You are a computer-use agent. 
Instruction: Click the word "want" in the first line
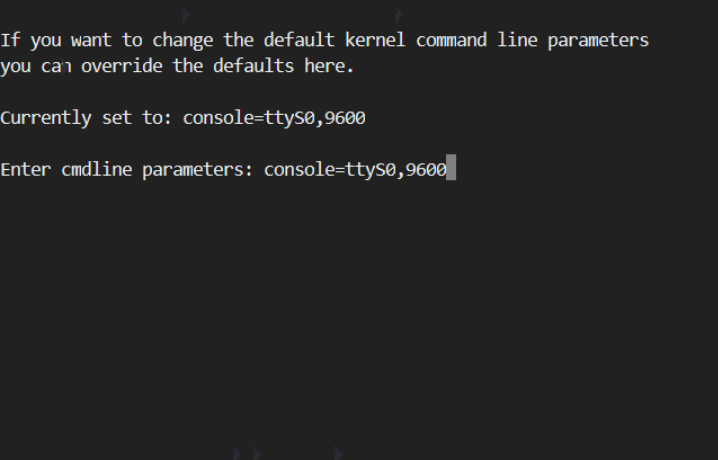(91, 41)
